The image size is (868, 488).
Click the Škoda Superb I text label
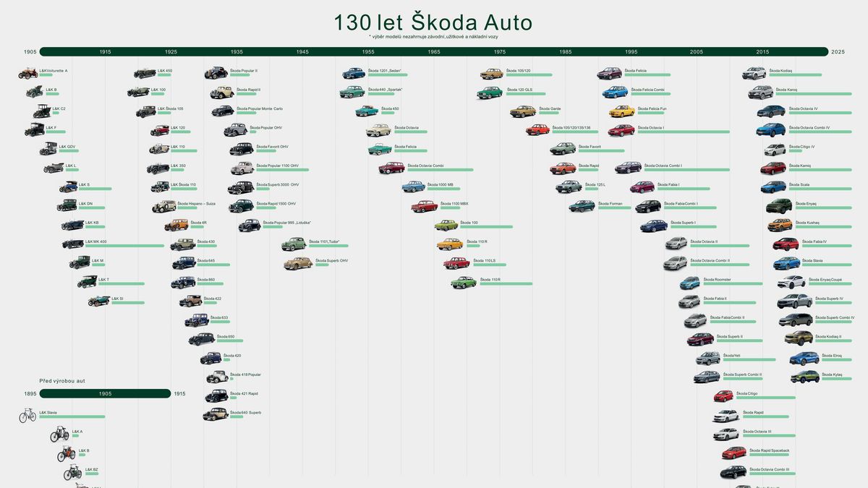(x=683, y=222)
